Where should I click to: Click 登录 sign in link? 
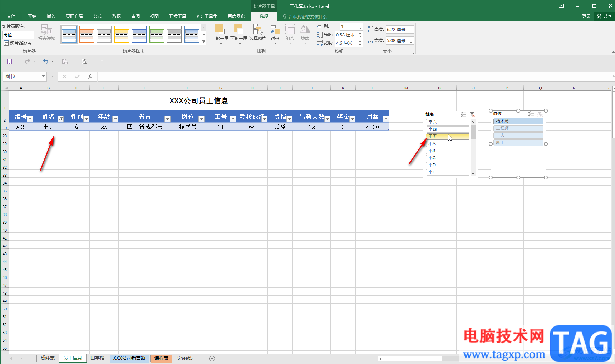tap(586, 16)
